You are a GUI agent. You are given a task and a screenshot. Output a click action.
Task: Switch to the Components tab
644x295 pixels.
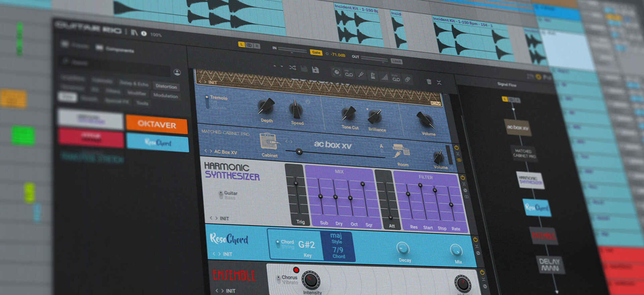pos(115,49)
